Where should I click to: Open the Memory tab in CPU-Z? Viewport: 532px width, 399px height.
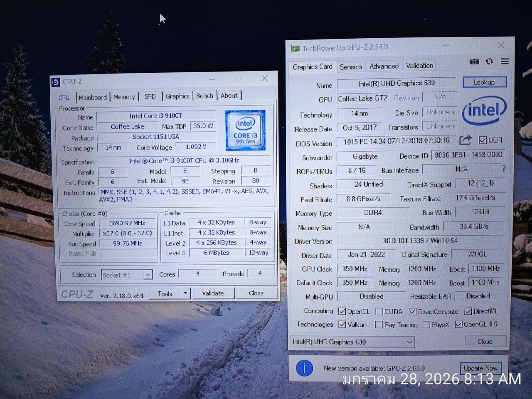(x=124, y=97)
